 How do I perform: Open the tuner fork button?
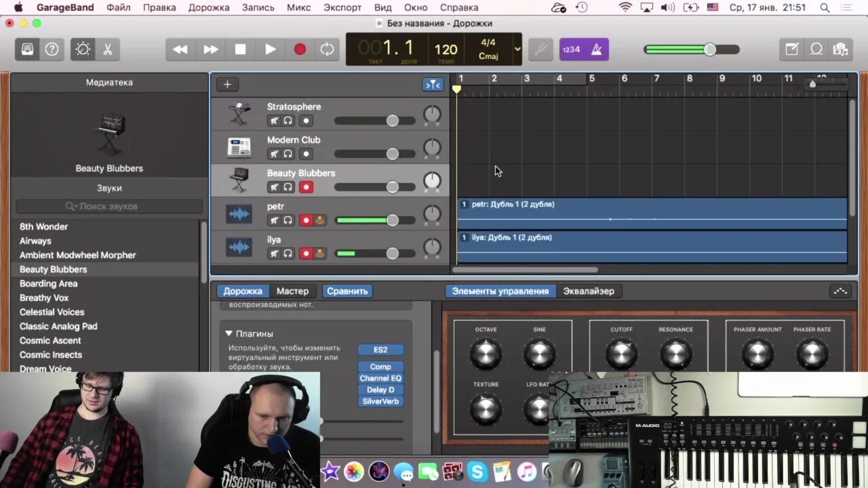click(540, 49)
